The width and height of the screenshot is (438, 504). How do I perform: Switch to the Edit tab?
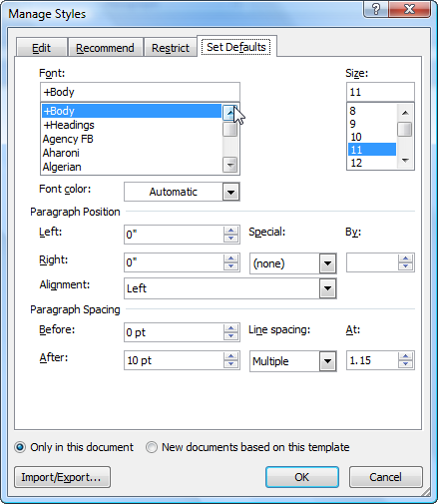[41, 48]
